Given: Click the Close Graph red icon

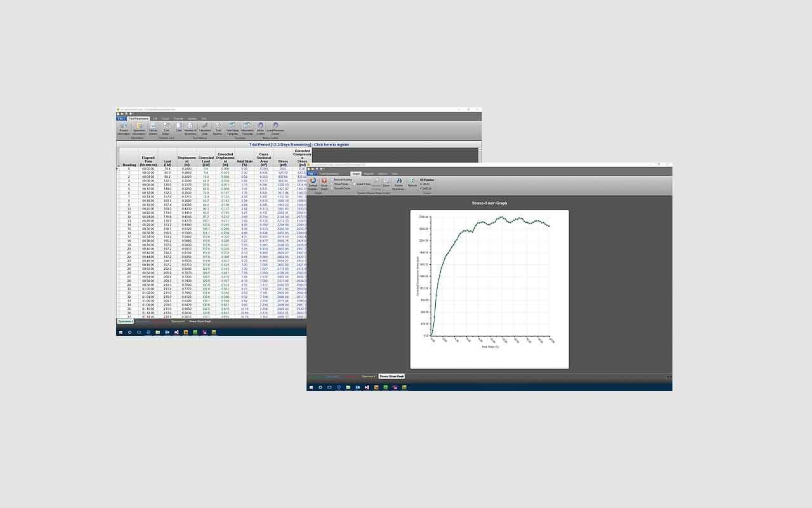Looking at the screenshot, I should (324, 184).
